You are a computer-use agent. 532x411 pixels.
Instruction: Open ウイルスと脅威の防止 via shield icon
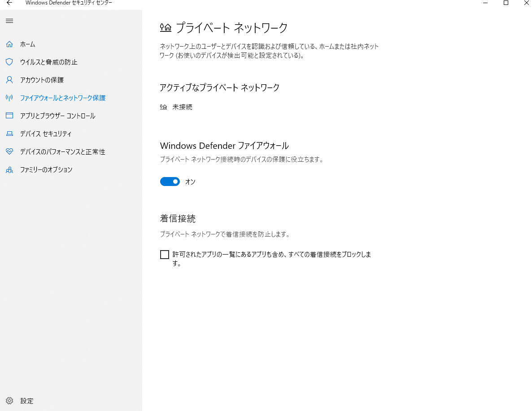click(9, 62)
